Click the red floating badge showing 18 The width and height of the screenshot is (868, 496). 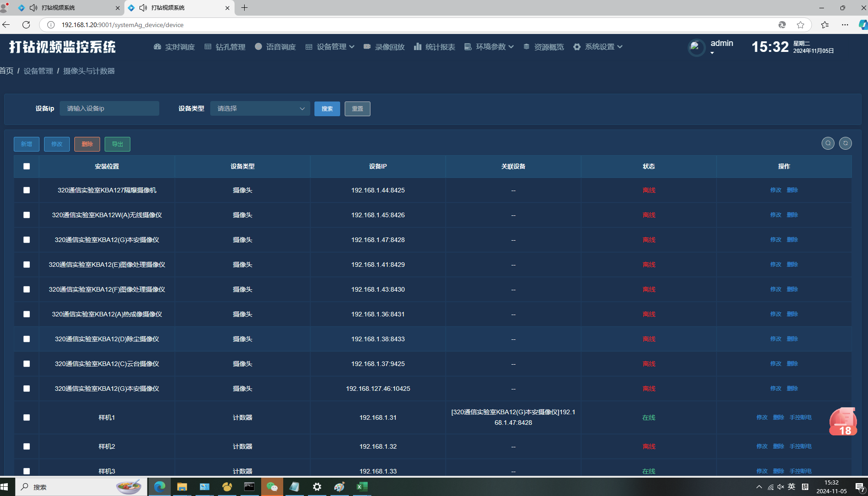coord(843,422)
